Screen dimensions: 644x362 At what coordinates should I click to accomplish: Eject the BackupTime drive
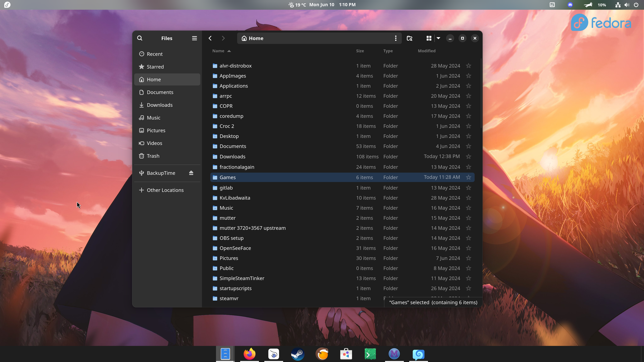point(191,173)
